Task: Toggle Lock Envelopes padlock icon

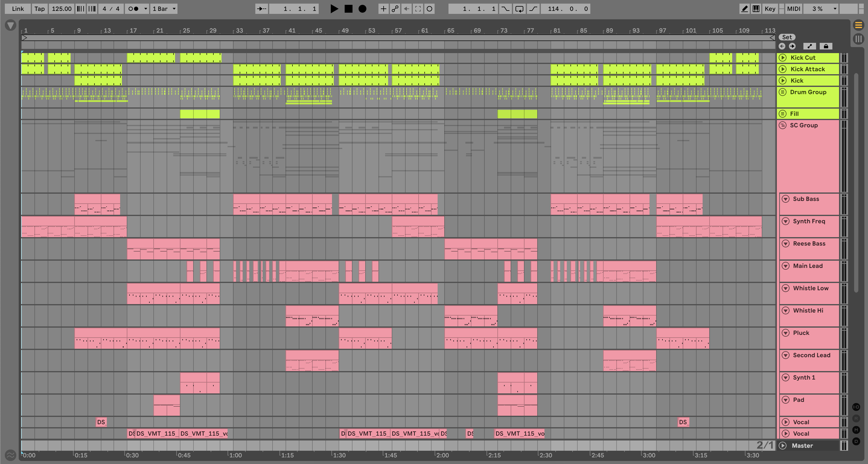Action: coord(825,46)
